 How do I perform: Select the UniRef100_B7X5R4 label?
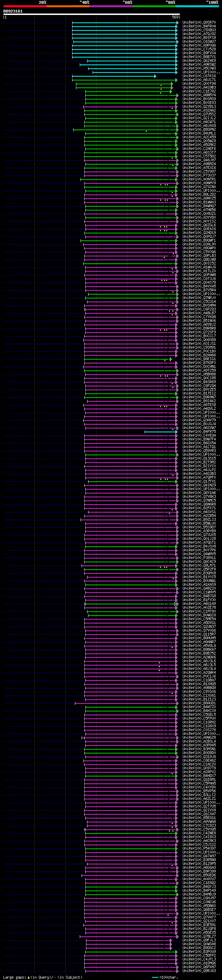(x=199, y=290)
